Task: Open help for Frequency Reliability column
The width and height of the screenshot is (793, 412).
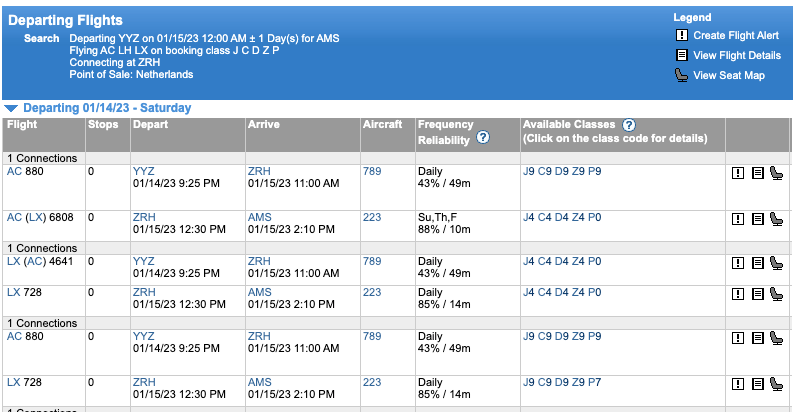Action: tap(483, 137)
